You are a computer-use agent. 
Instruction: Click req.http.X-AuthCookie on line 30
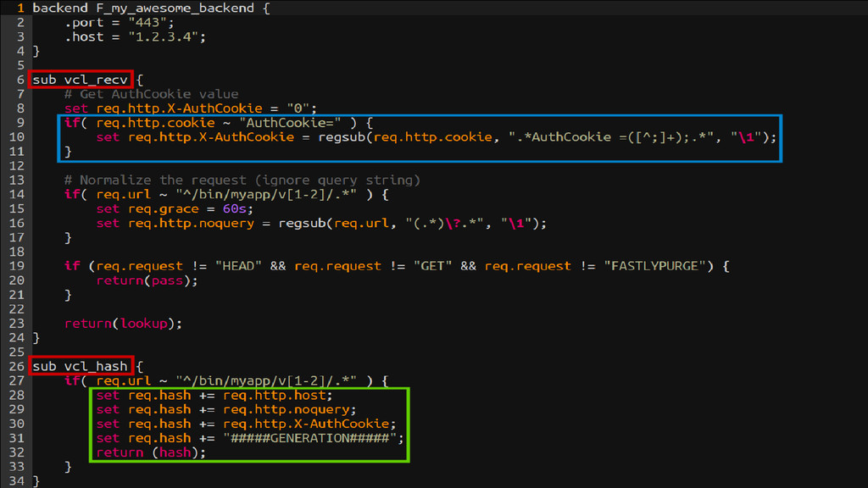[x=306, y=424]
